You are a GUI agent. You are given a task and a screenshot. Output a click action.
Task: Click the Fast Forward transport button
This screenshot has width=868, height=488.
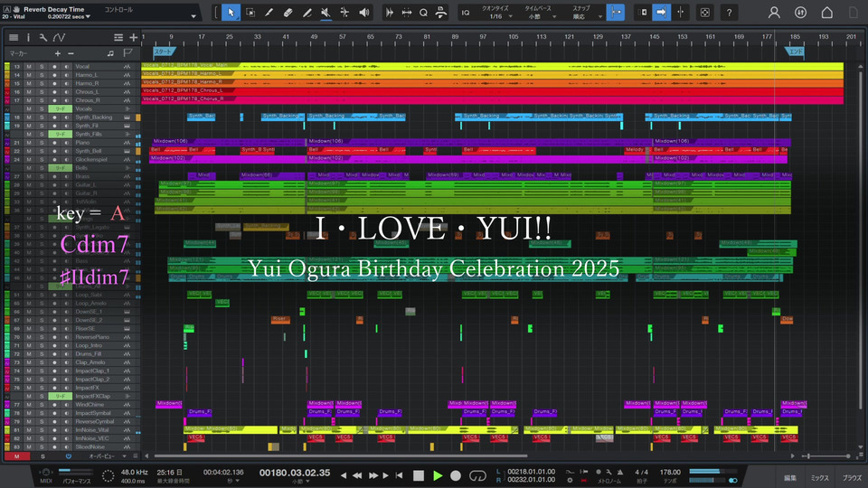click(373, 475)
